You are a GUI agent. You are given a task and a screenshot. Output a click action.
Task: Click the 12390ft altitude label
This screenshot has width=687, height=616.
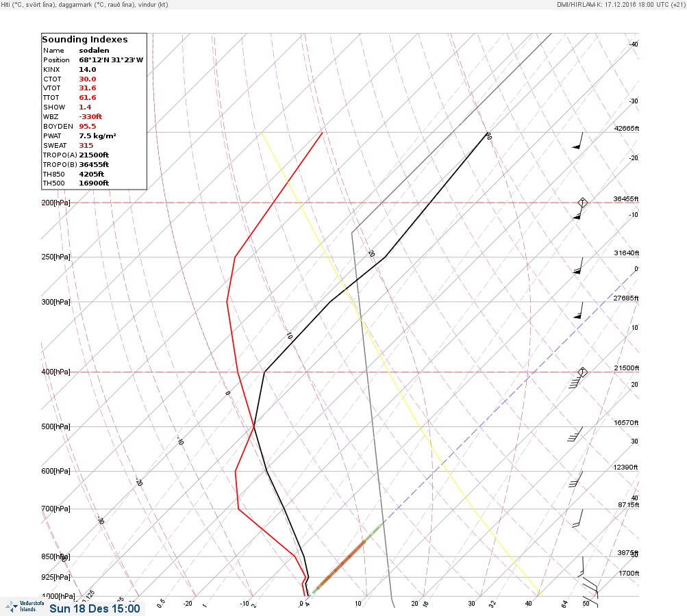(x=625, y=467)
